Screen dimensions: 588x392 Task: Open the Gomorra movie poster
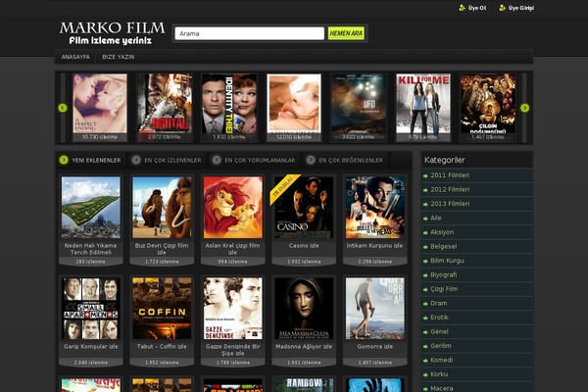[x=375, y=309]
